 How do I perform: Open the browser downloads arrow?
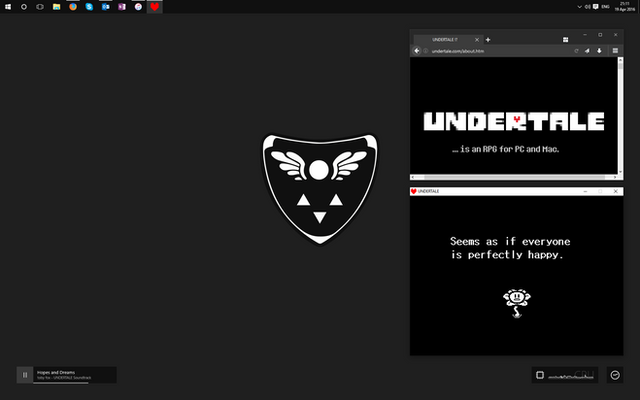pyautogui.click(x=599, y=51)
